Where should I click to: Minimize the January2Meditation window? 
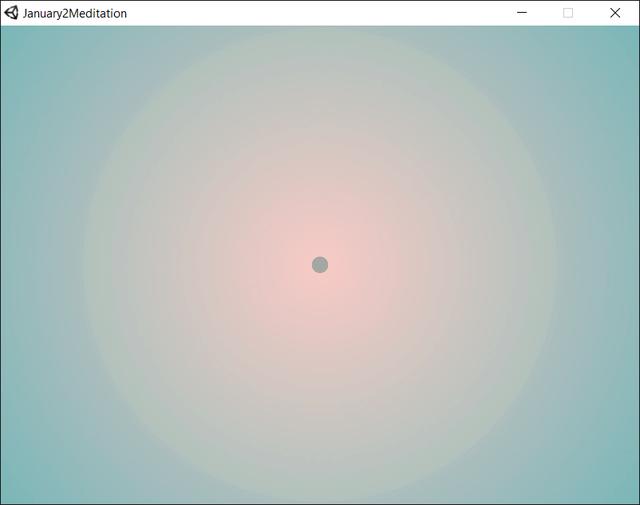(x=522, y=13)
